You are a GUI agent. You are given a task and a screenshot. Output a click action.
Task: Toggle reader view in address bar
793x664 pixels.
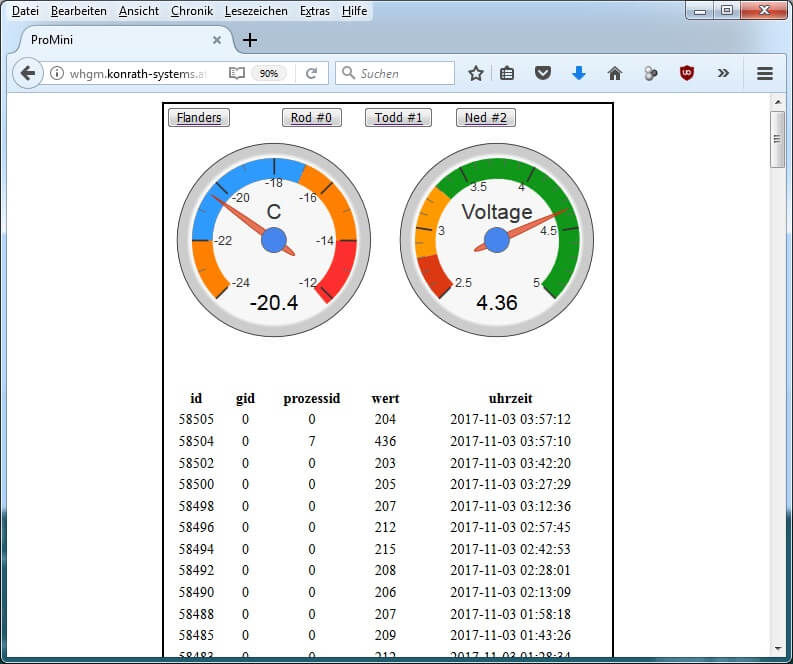click(x=236, y=73)
